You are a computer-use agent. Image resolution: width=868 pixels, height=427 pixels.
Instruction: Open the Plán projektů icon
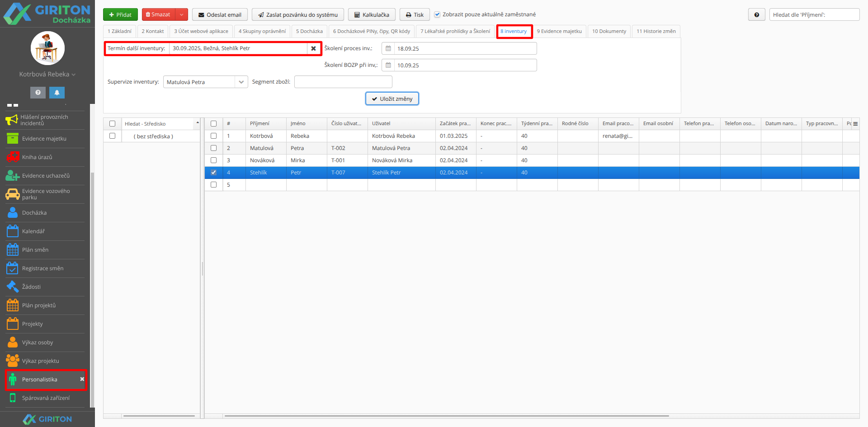click(13, 305)
